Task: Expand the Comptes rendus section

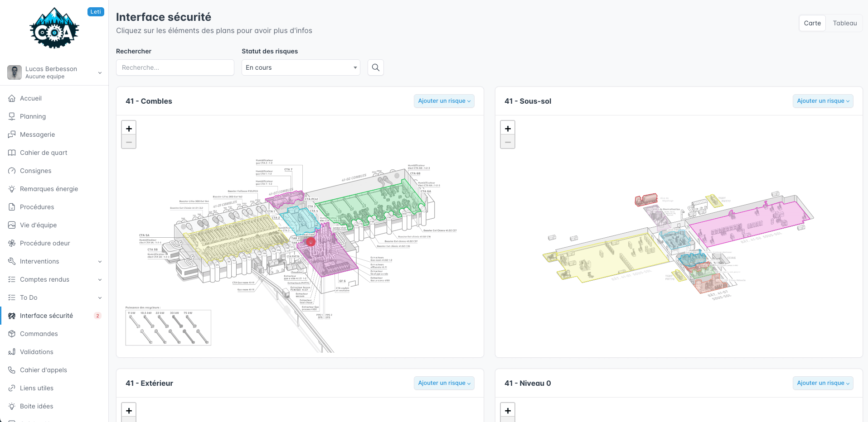Action: pos(100,279)
